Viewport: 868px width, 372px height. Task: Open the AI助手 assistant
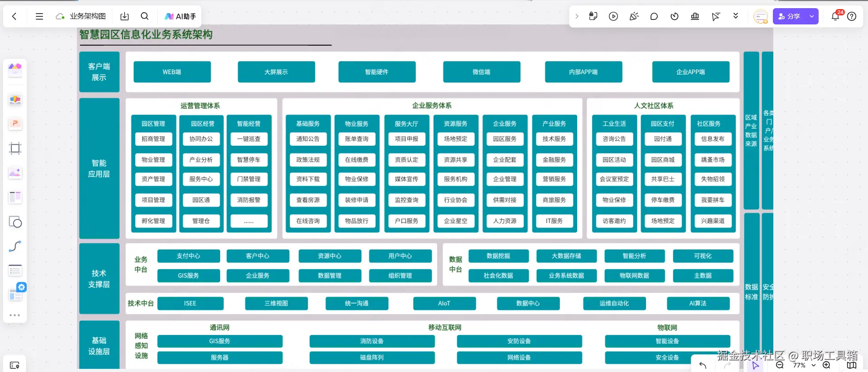[180, 16]
